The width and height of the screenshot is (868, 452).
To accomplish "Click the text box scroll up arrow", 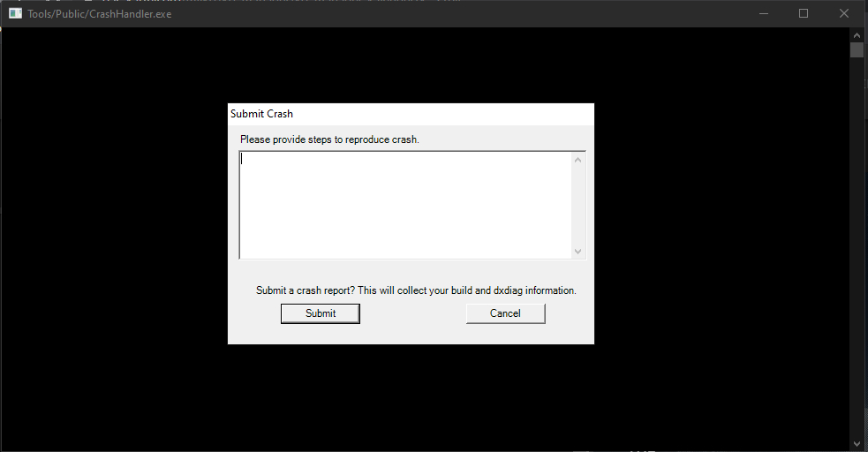I will pyautogui.click(x=578, y=160).
